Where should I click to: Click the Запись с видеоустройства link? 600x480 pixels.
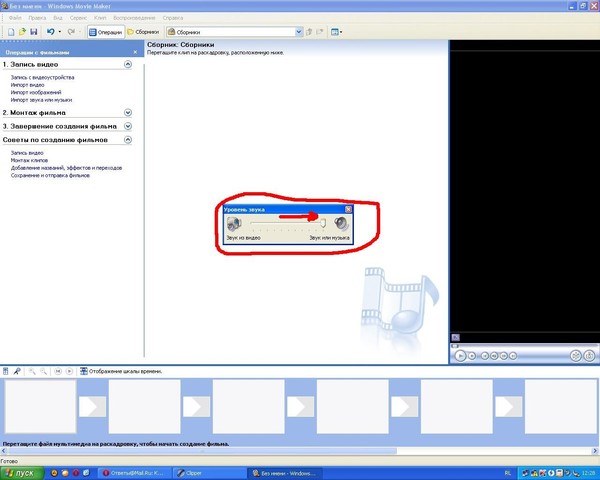(42, 77)
